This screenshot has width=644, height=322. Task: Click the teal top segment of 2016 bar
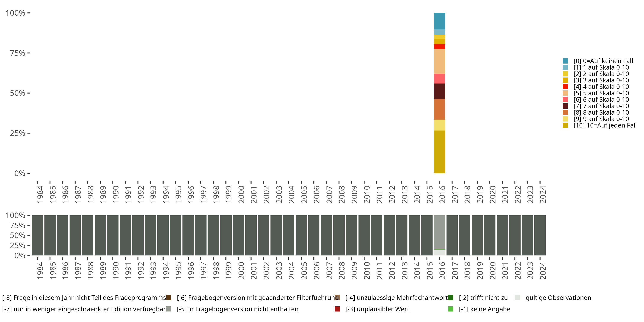click(x=439, y=21)
